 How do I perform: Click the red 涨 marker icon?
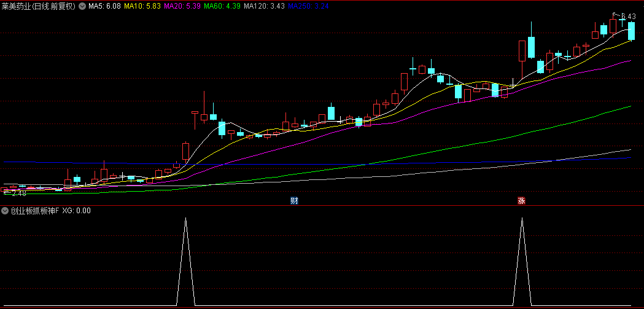click(521, 201)
